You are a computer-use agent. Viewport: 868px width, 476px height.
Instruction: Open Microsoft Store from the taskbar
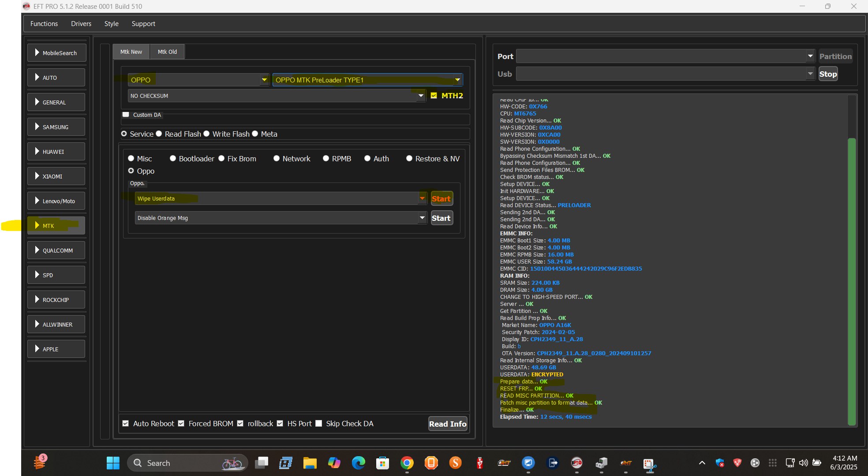pos(382,463)
